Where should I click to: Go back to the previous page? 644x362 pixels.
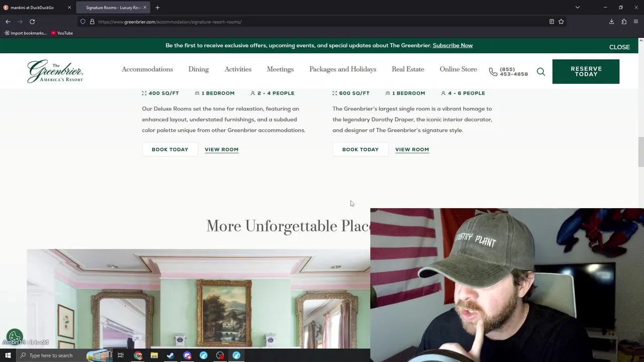click(8, 22)
